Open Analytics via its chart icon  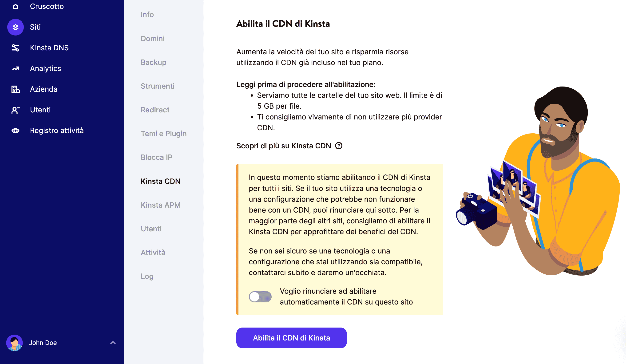15,68
